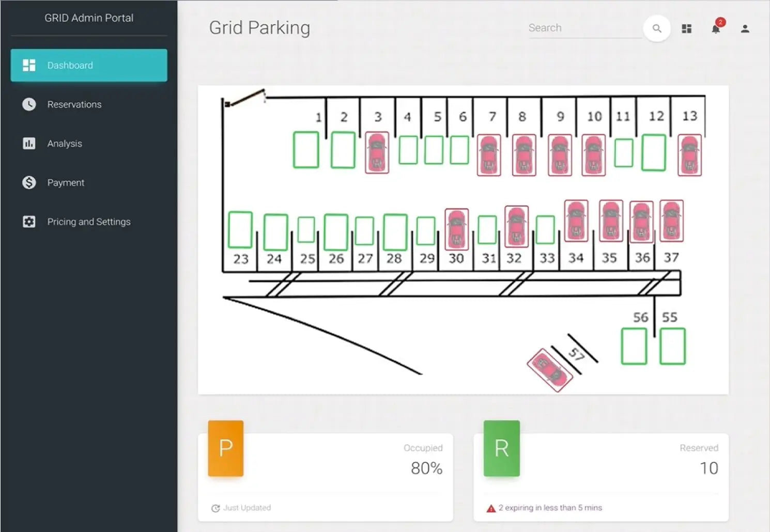This screenshot has width=770, height=532.
Task: Select the red car in spot 37
Action: point(672,221)
